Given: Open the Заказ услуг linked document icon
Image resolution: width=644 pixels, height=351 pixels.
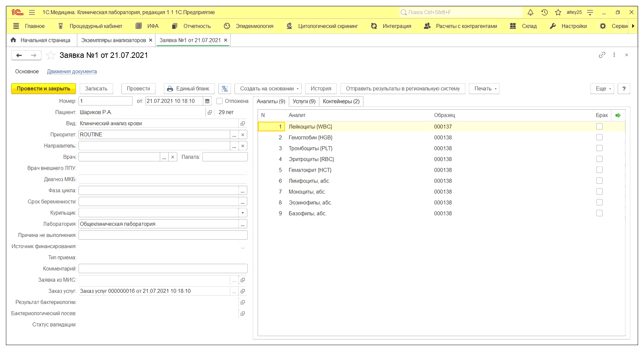Looking at the screenshot, I should (243, 291).
